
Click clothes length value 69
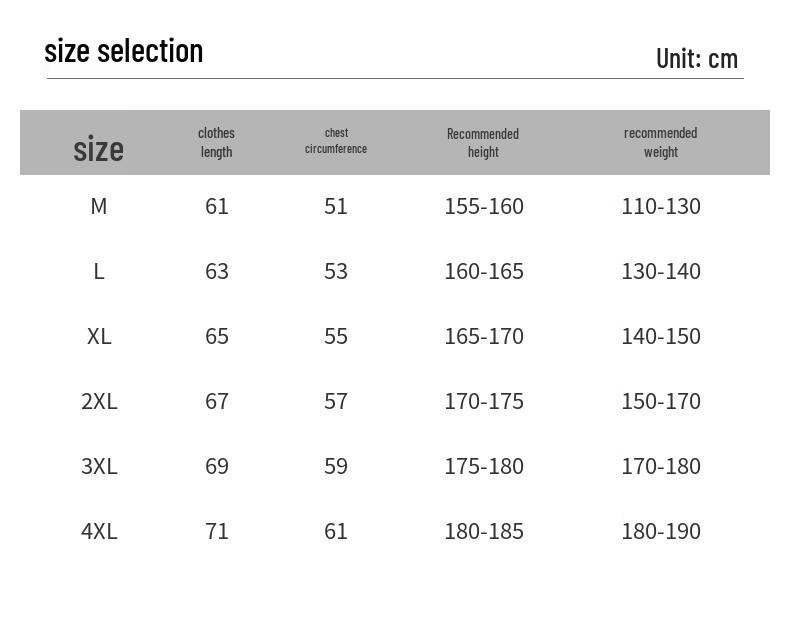click(217, 466)
